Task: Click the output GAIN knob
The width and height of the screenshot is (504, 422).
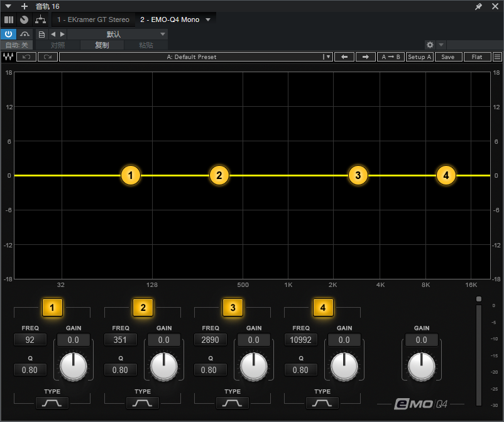Action: click(x=421, y=366)
